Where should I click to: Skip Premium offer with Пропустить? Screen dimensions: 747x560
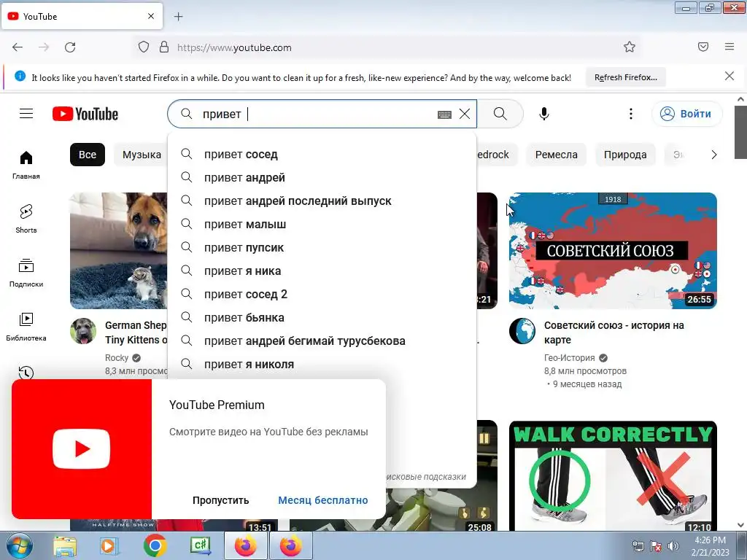[x=220, y=500]
